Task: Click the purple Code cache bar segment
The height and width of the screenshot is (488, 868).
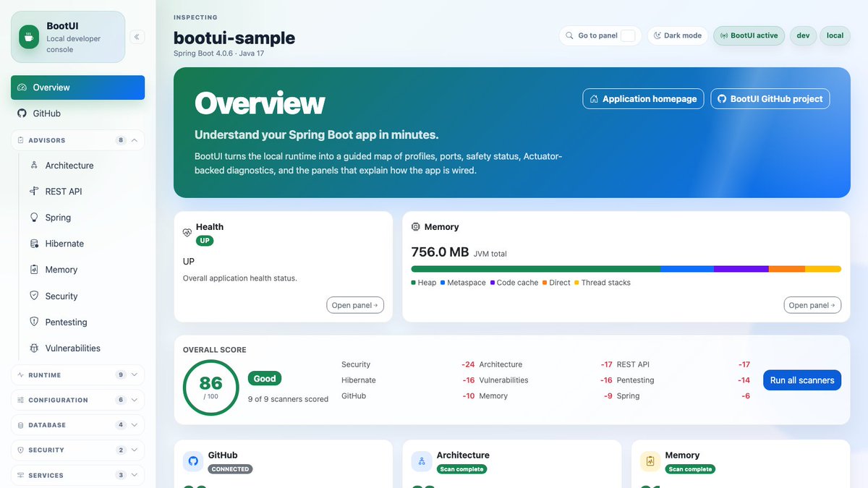Action: point(741,269)
